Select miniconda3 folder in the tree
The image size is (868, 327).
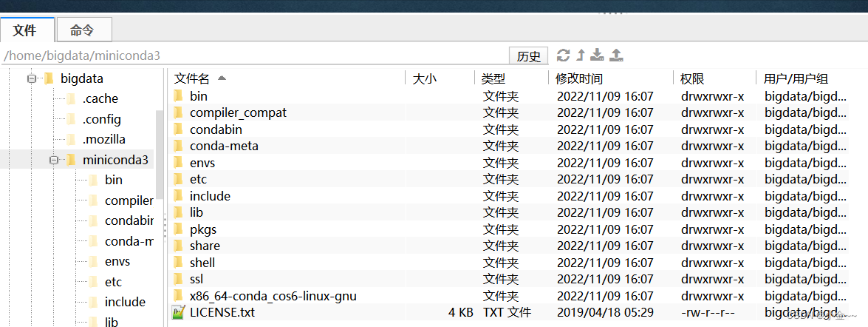click(x=115, y=161)
